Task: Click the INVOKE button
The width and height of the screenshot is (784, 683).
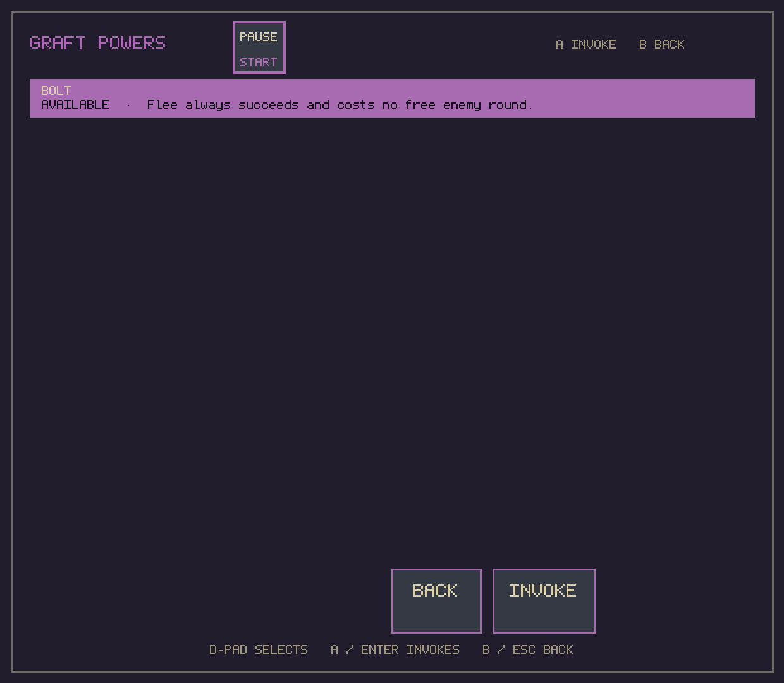Action: 544,601
